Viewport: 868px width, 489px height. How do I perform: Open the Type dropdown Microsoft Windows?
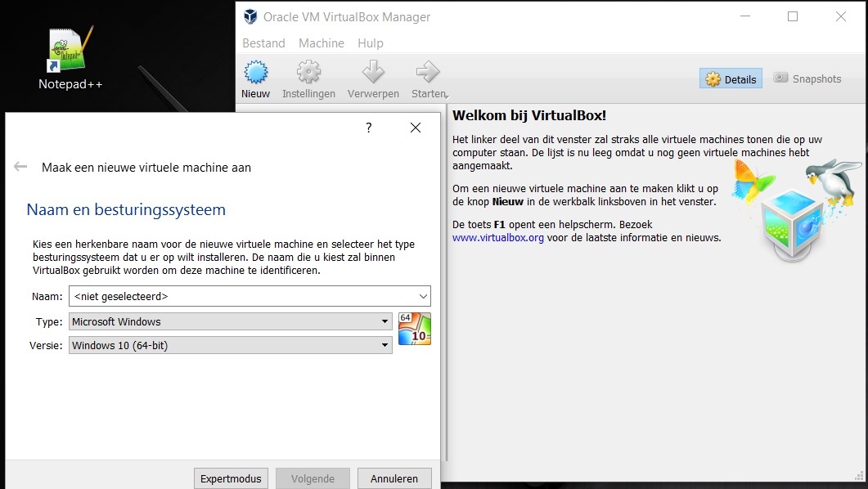point(230,321)
